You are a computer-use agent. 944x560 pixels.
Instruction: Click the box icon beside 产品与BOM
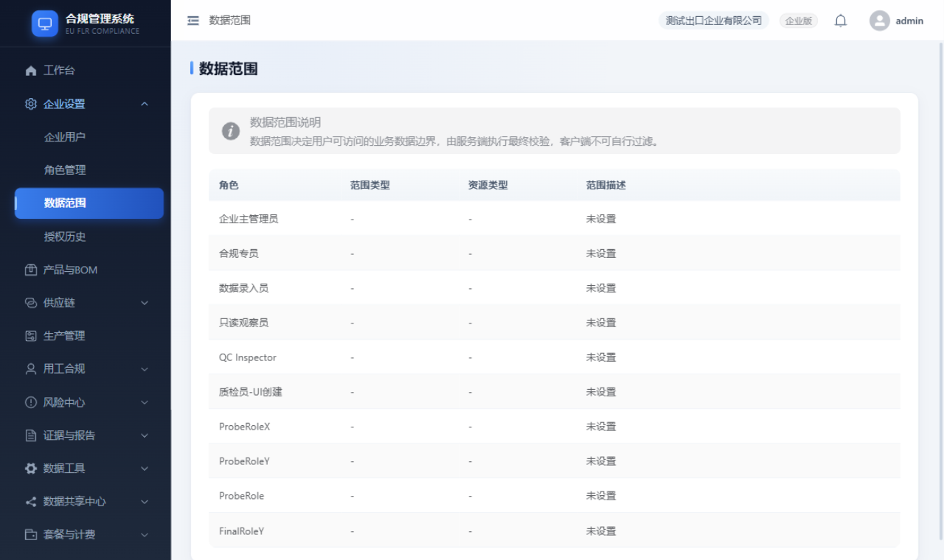pyautogui.click(x=31, y=270)
